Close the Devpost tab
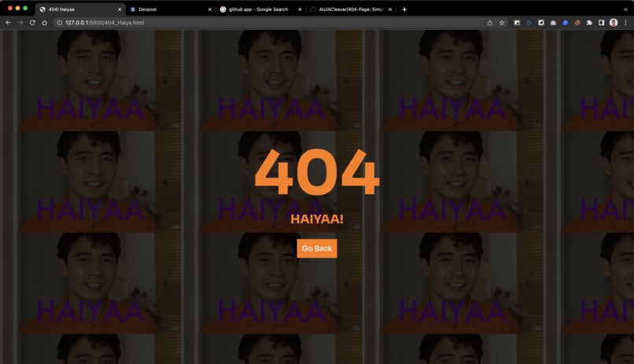634x364 pixels. point(209,9)
